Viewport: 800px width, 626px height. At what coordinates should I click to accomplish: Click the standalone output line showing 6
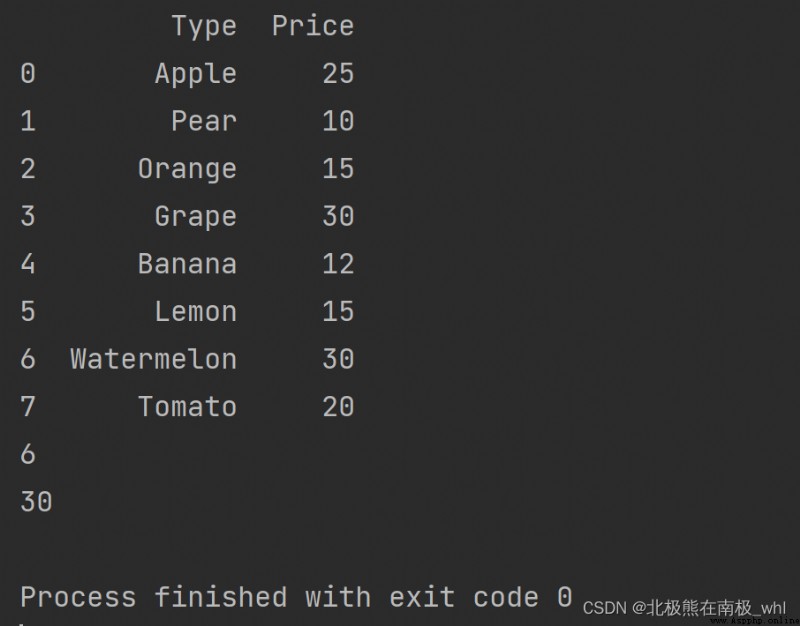(x=28, y=454)
